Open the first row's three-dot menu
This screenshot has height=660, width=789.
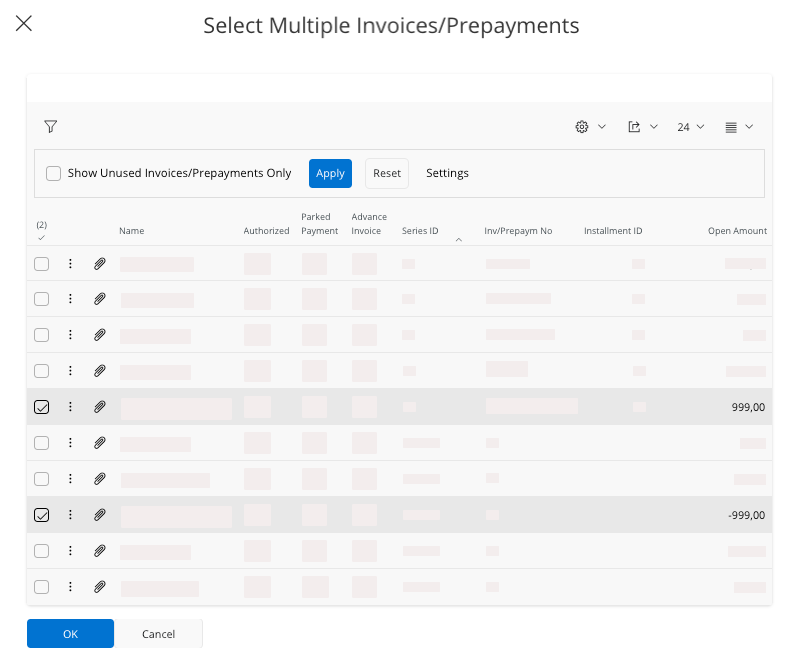click(x=70, y=264)
